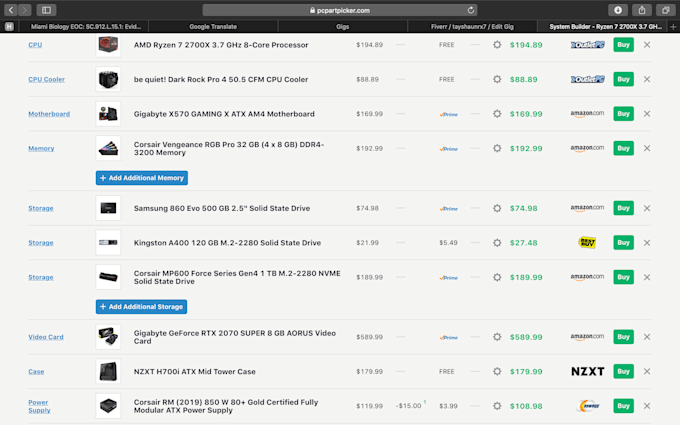Click the Best Buy merchant logo
680x425 pixels.
pos(588,242)
